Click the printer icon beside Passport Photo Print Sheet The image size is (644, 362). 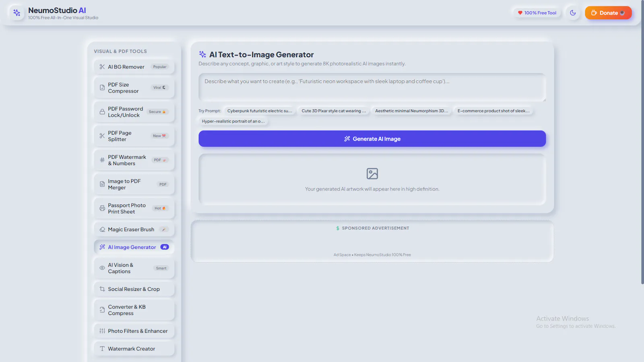pyautogui.click(x=102, y=208)
